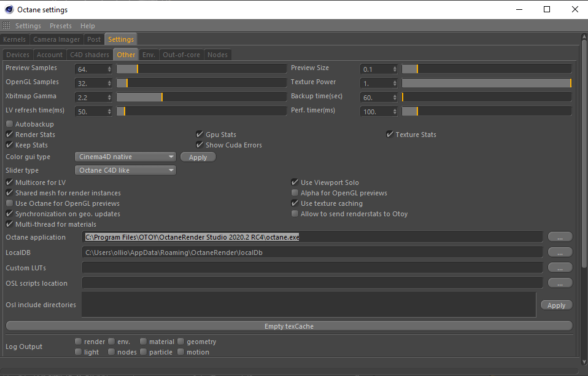Image resolution: width=588 pixels, height=376 pixels.
Task: Click the Preview Samples slider
Action: point(201,69)
